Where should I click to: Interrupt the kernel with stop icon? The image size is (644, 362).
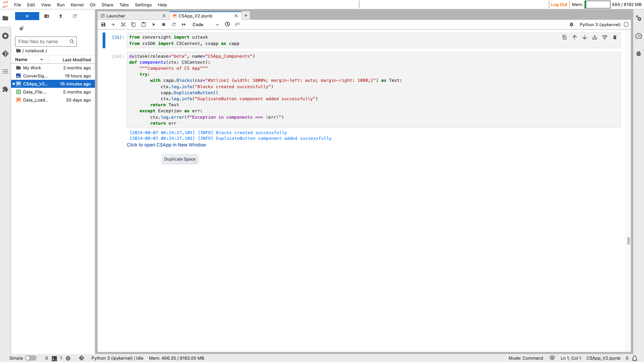tap(164, 24)
